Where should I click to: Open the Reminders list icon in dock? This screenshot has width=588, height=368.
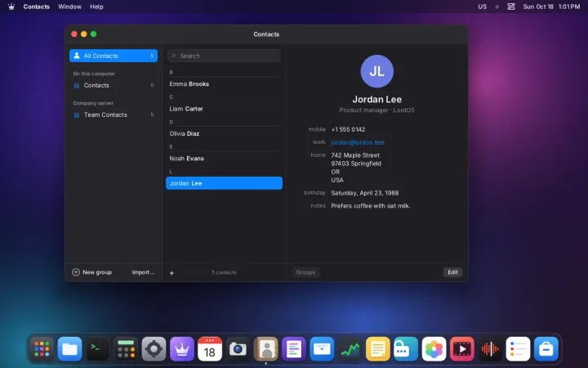518,349
